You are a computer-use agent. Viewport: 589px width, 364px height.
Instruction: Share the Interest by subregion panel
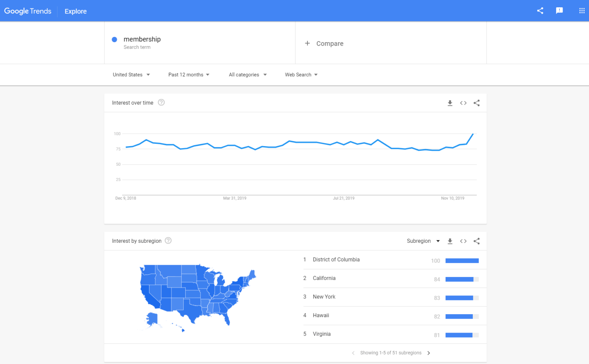tap(477, 241)
